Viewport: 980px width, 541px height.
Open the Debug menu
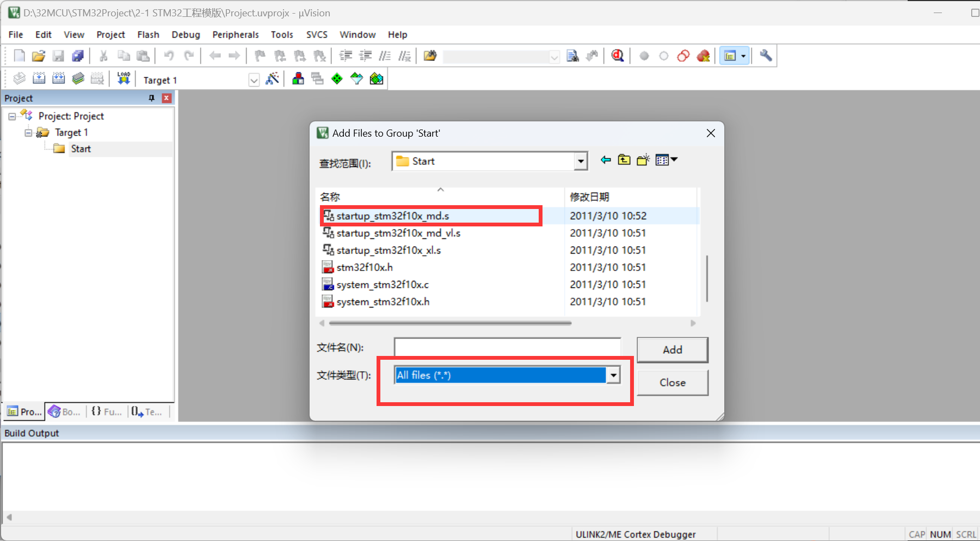[x=186, y=34]
